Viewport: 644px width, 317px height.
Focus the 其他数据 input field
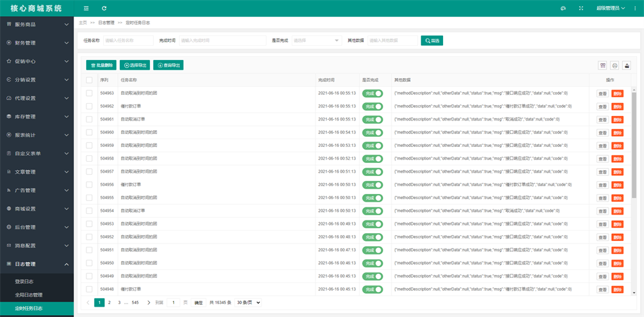point(393,41)
